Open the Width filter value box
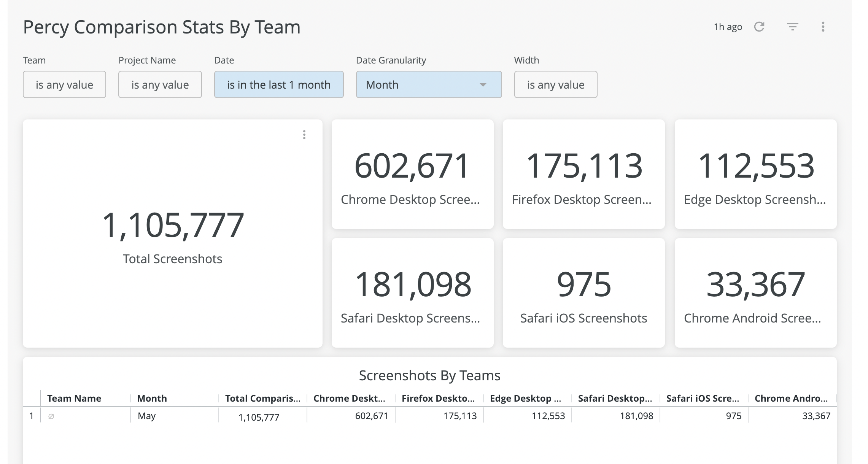 (x=555, y=84)
